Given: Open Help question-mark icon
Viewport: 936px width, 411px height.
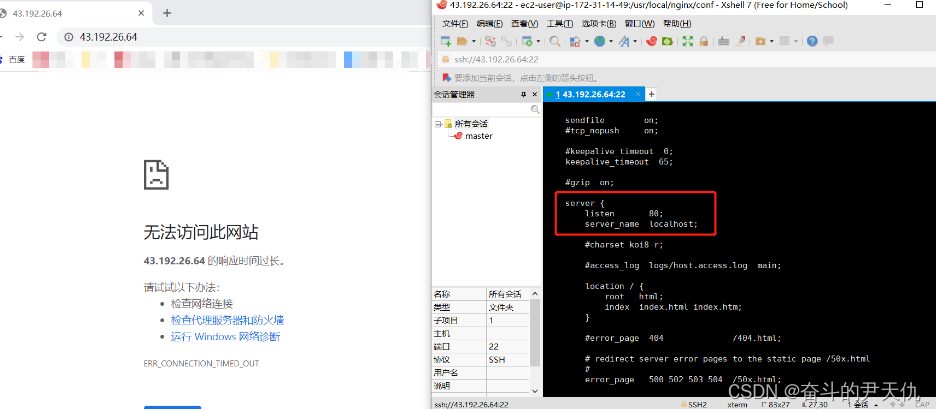Looking at the screenshot, I should click(x=812, y=41).
